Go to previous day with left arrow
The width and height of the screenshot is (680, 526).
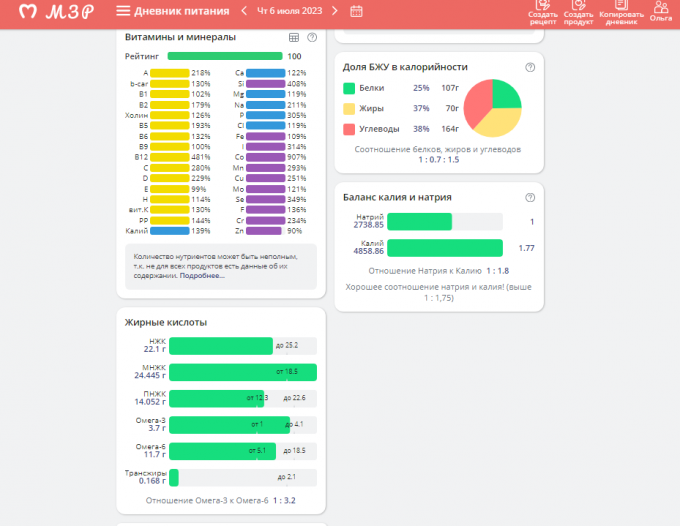[243, 11]
